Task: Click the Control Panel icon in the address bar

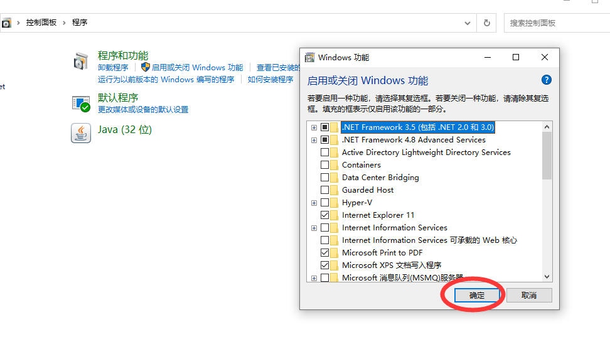Action: coord(7,22)
